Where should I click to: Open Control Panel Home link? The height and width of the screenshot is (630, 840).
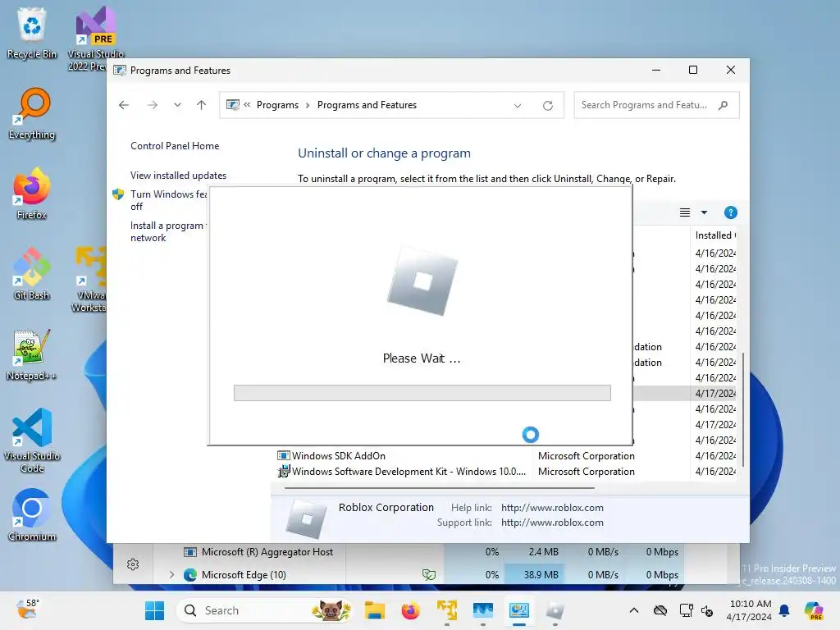(175, 146)
